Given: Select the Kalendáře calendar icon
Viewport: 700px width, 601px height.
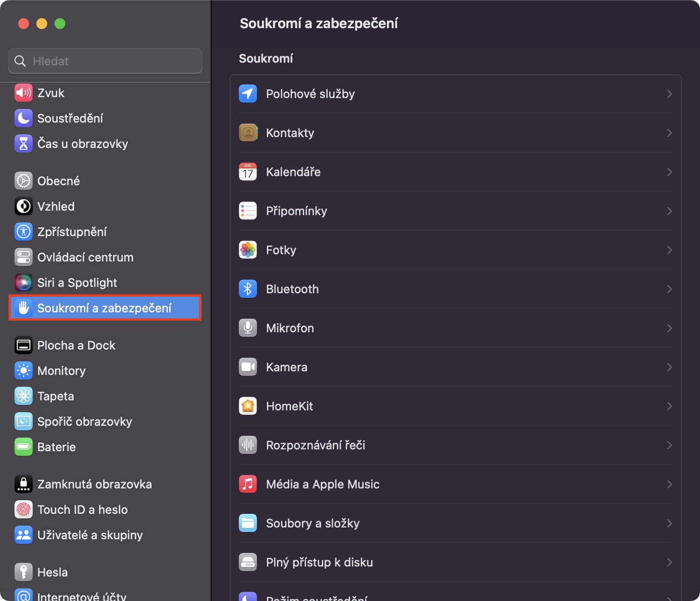Looking at the screenshot, I should click(248, 172).
